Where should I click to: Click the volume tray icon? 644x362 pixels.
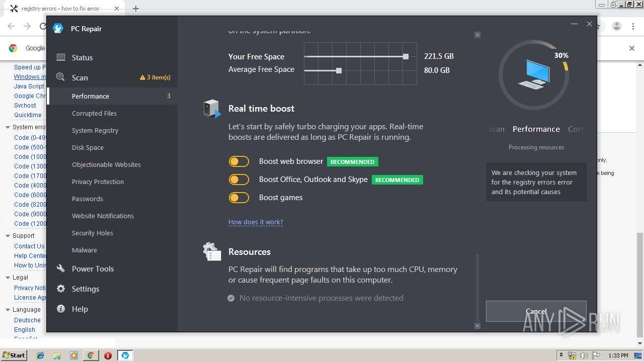584,355
